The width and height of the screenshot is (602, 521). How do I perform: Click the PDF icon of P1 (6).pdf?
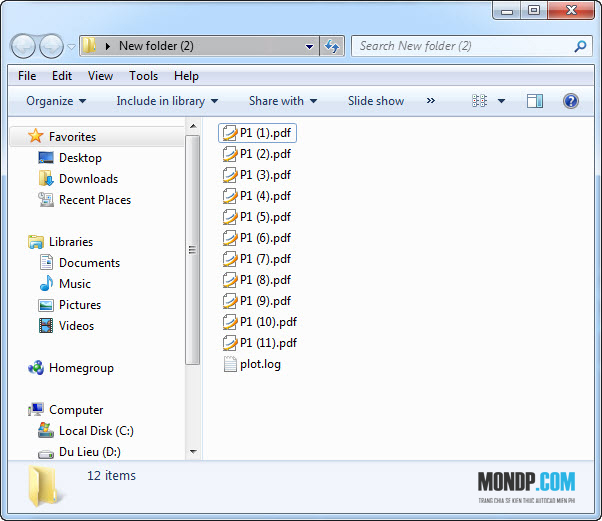tap(230, 238)
